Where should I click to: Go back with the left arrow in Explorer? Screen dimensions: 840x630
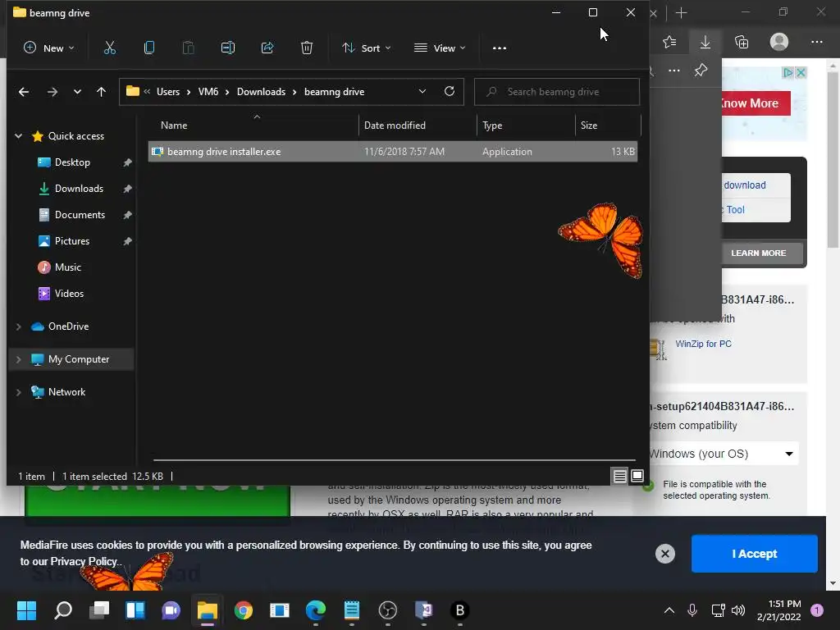pyautogui.click(x=24, y=92)
